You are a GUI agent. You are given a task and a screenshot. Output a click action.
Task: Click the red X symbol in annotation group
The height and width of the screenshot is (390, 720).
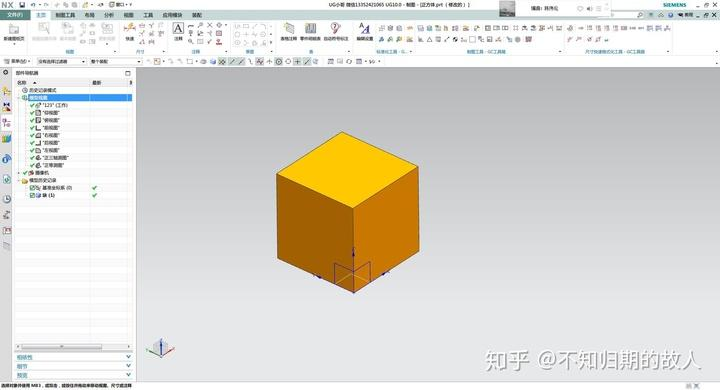(x=210, y=25)
